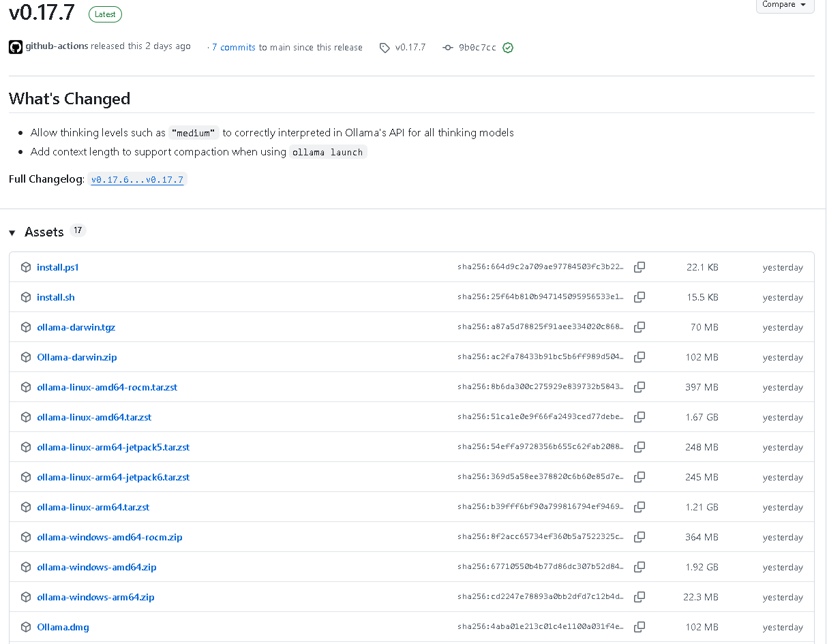Click the package icon beside ollama-darwin.tgz
This screenshot has height=644, width=827.
(x=26, y=327)
